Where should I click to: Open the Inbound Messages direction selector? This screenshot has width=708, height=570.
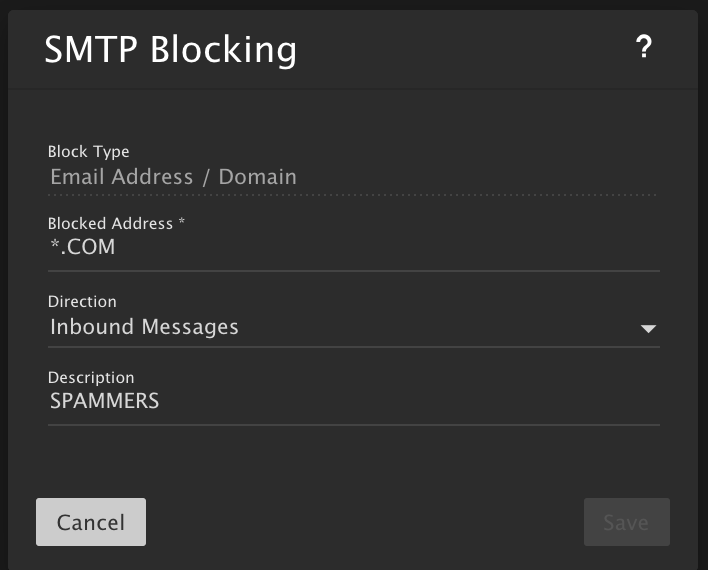[x=353, y=327]
